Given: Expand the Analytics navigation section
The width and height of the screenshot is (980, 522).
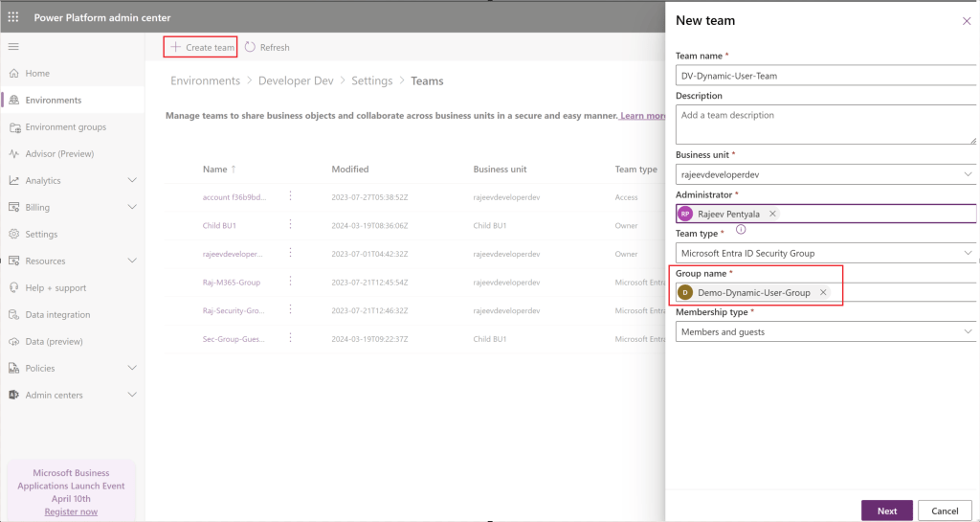Looking at the screenshot, I should [132, 180].
